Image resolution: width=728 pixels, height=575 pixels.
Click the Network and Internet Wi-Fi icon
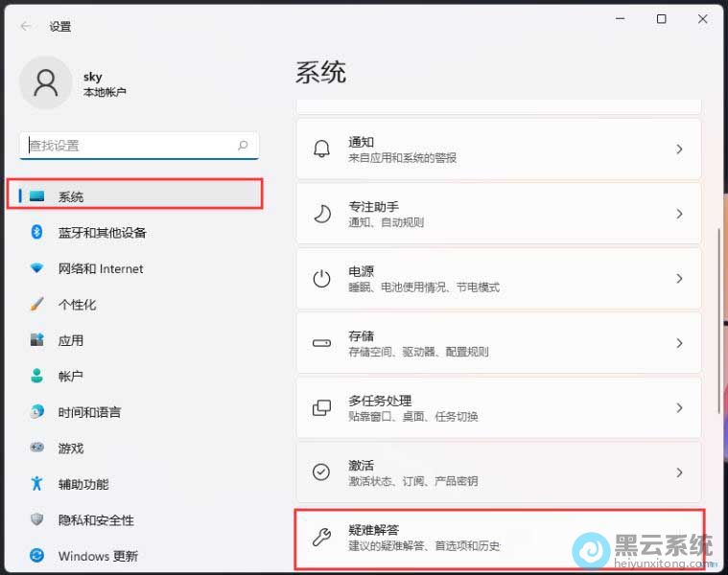pyautogui.click(x=37, y=268)
